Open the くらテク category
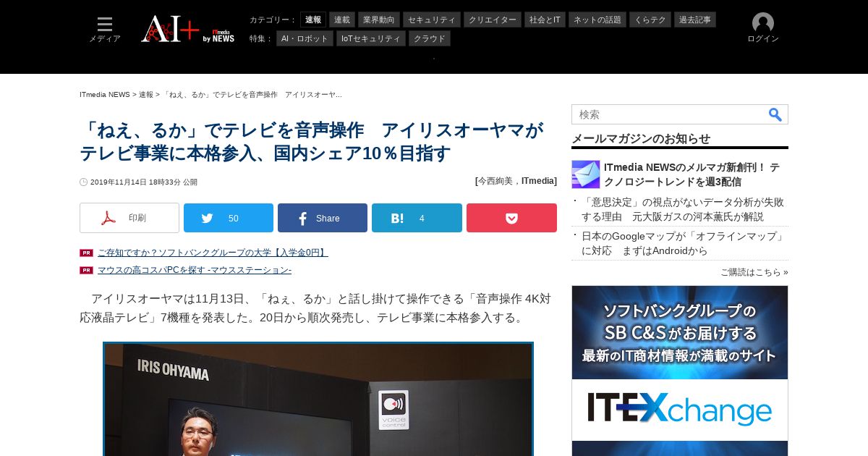This screenshot has height=456, width=868. click(651, 20)
